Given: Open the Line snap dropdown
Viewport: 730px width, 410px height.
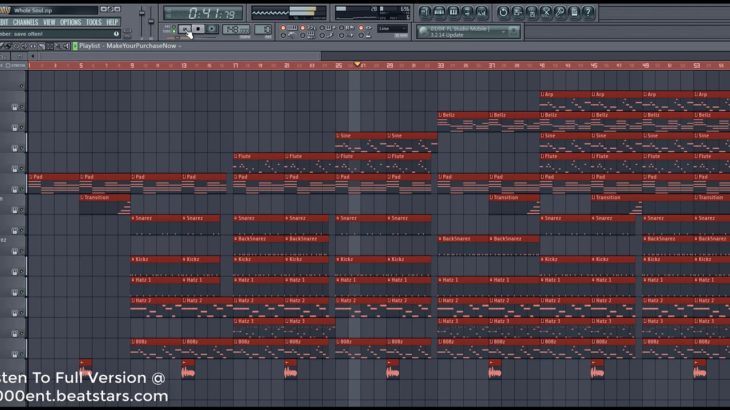Looking at the screenshot, I should [x=392, y=28].
